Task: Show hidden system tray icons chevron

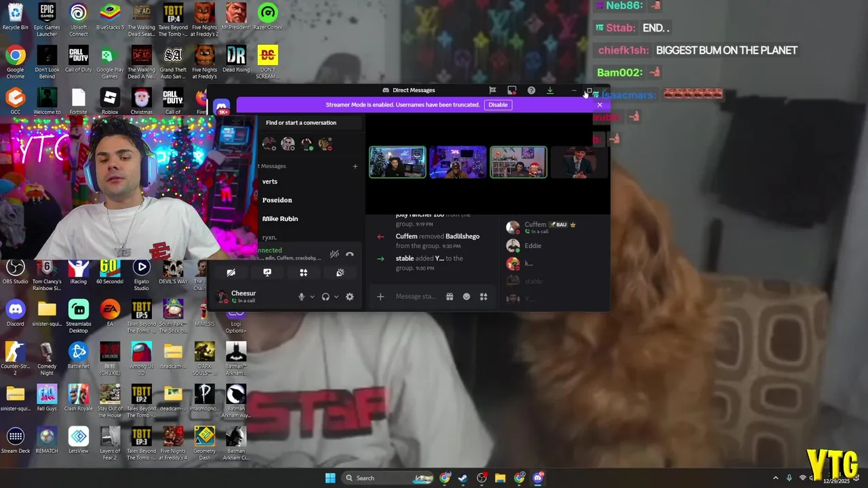Action: (x=776, y=478)
